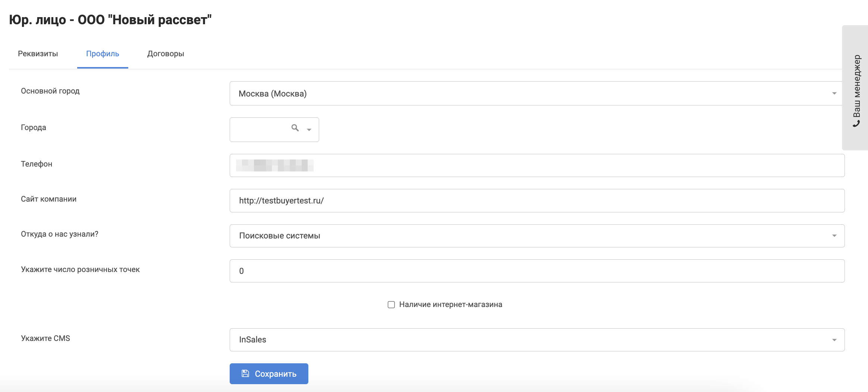Click the floppy disk save icon
The height and width of the screenshot is (392, 868).
point(245,373)
